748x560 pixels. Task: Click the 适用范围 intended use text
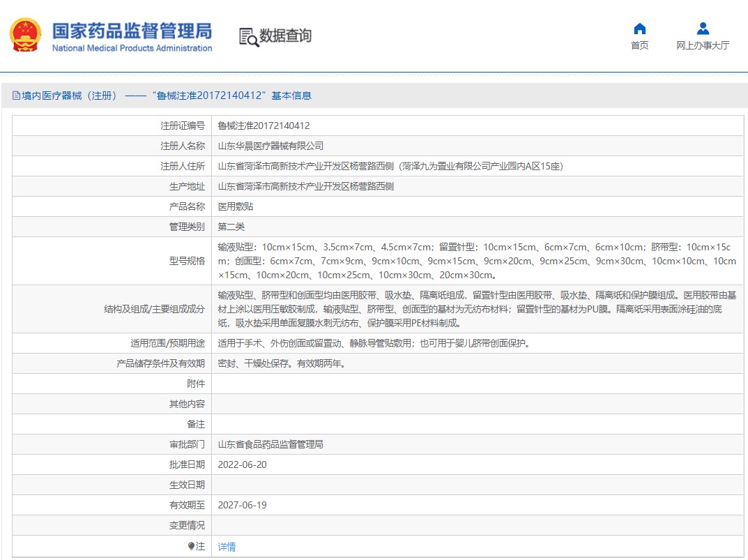click(375, 343)
